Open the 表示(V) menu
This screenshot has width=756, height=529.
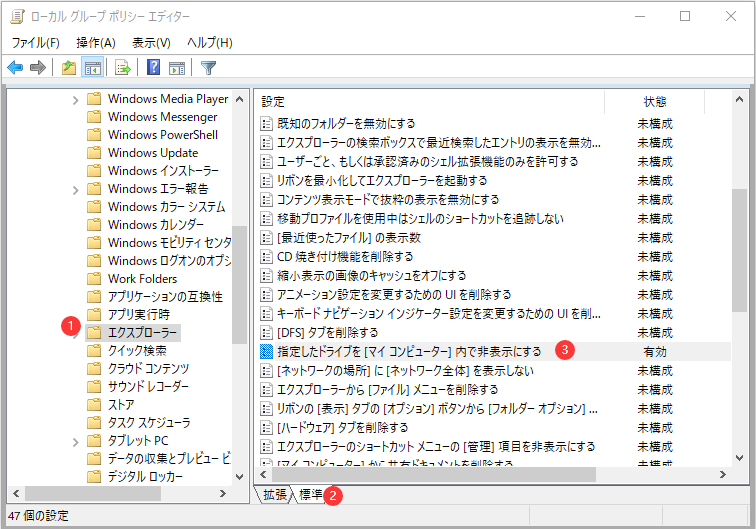click(x=151, y=43)
